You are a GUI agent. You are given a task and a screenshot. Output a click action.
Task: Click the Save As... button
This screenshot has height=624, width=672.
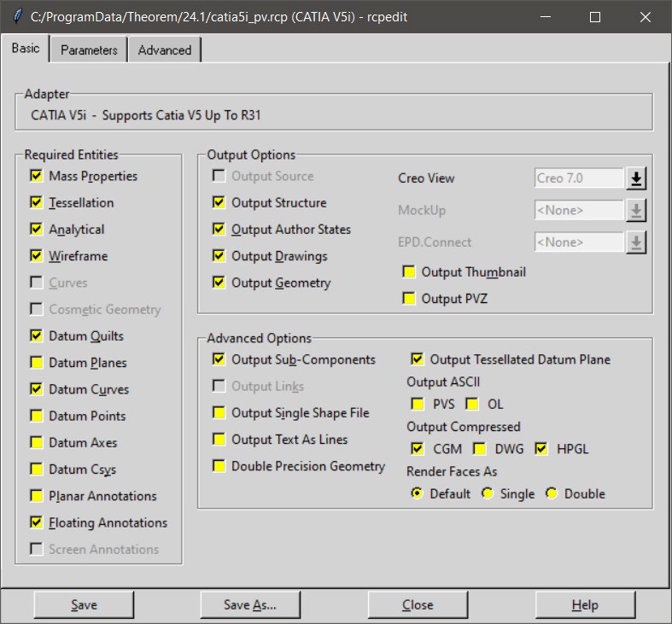(250, 604)
